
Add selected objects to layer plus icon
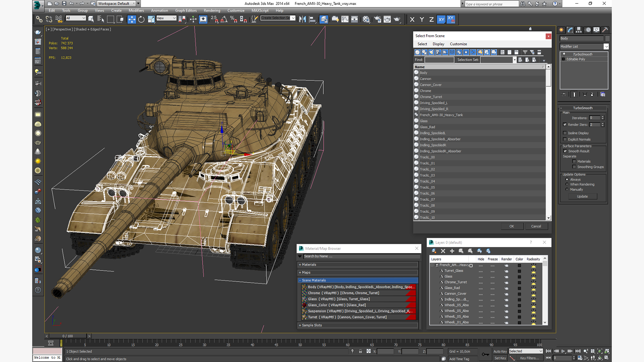(x=452, y=251)
